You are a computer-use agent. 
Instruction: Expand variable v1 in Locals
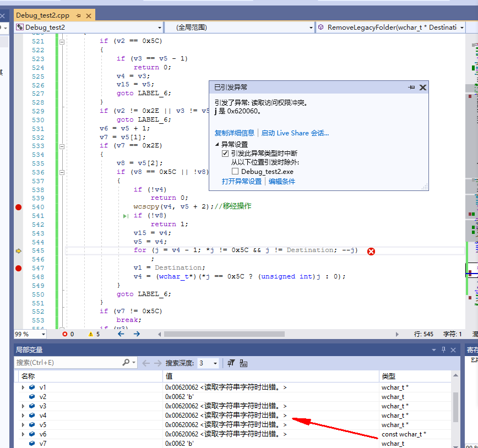[x=23, y=387]
